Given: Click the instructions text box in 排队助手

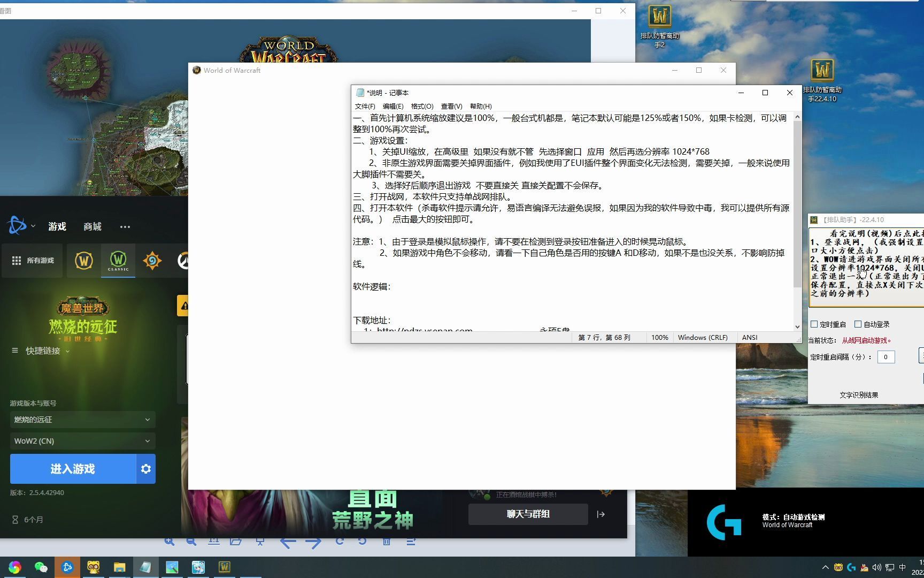Looking at the screenshot, I should point(866,268).
